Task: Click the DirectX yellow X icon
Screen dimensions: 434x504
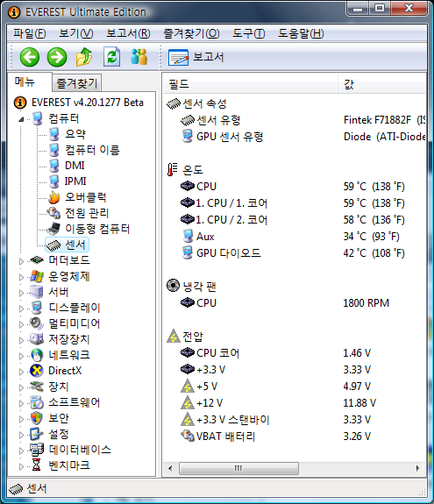Action: (37, 371)
